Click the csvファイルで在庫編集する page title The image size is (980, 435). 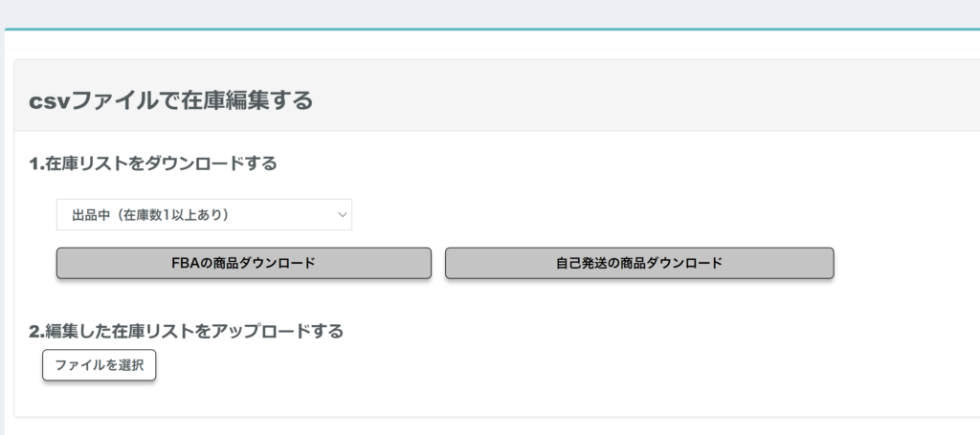171,99
